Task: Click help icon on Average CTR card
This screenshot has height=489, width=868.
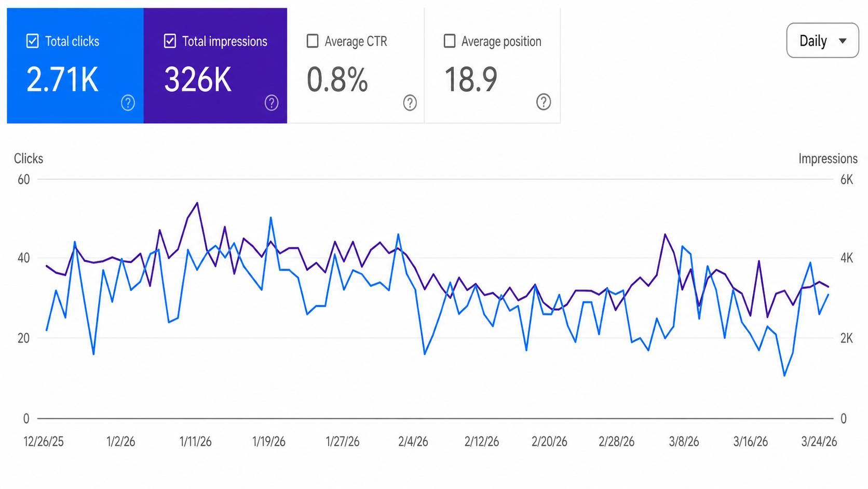Action: point(410,103)
